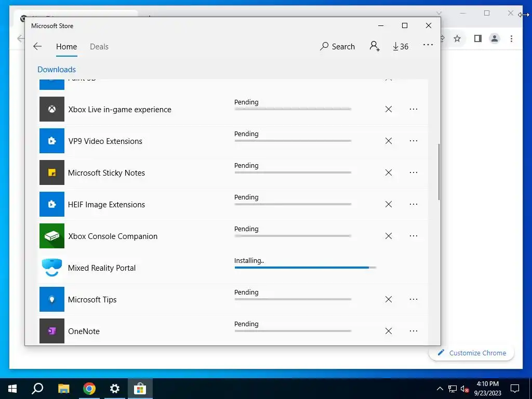This screenshot has width=532, height=399.
Task: Click muted volume tray icon
Action: click(x=465, y=389)
